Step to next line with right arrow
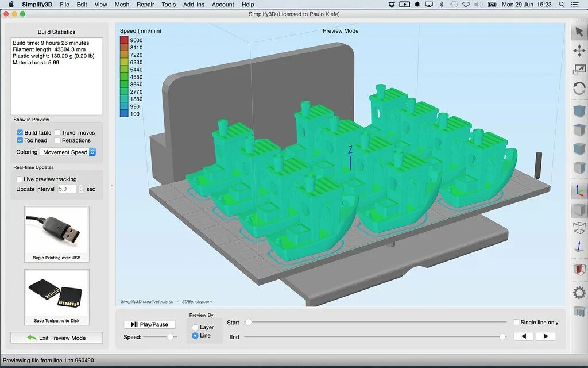Screen dimensions: 588x368 [546, 336]
